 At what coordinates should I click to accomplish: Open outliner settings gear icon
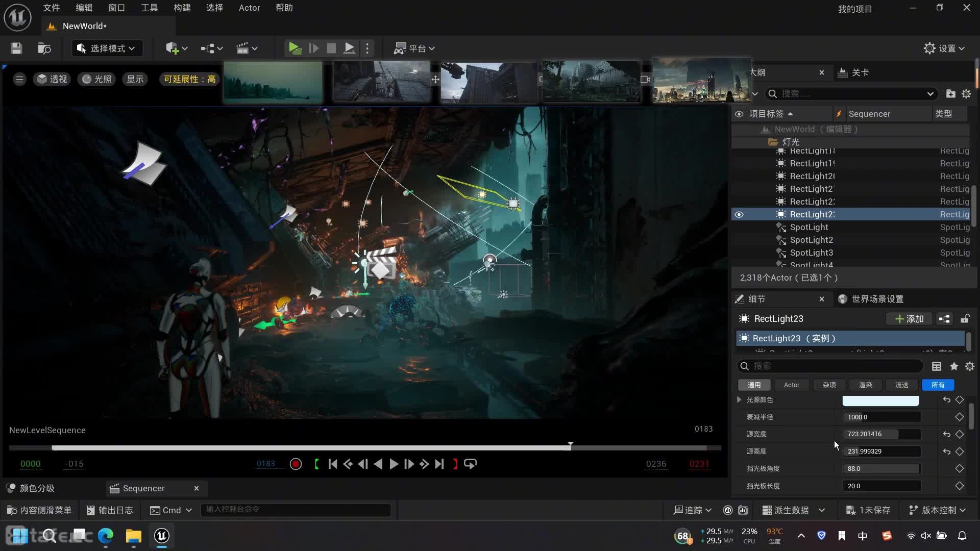(x=966, y=94)
